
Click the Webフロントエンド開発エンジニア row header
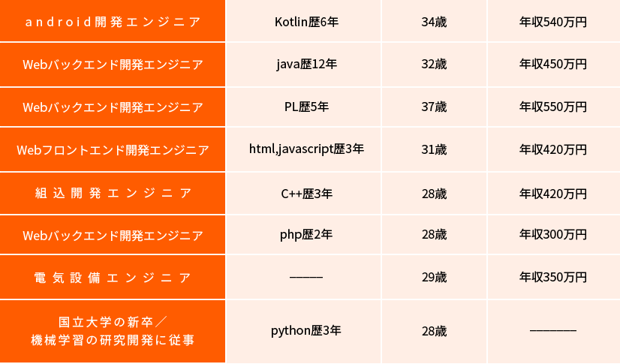point(113,149)
